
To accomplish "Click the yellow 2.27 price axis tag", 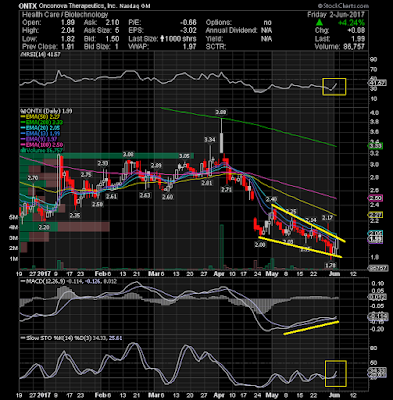I will point(376,215).
